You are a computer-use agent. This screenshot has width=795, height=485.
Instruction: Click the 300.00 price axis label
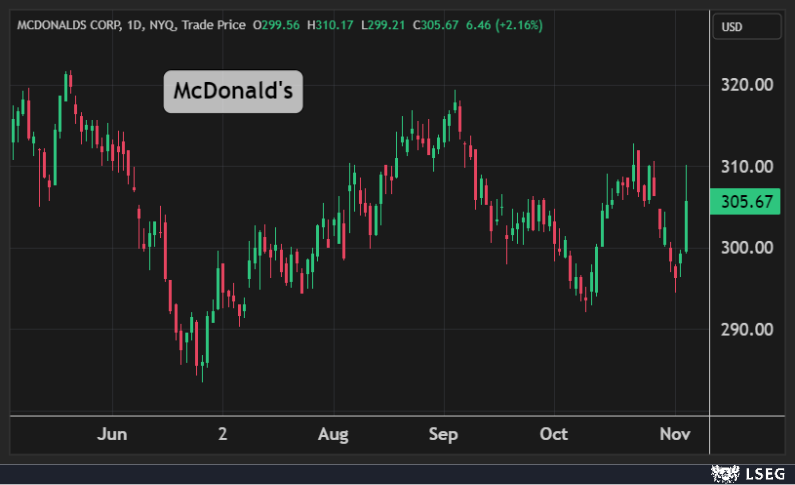(x=747, y=248)
